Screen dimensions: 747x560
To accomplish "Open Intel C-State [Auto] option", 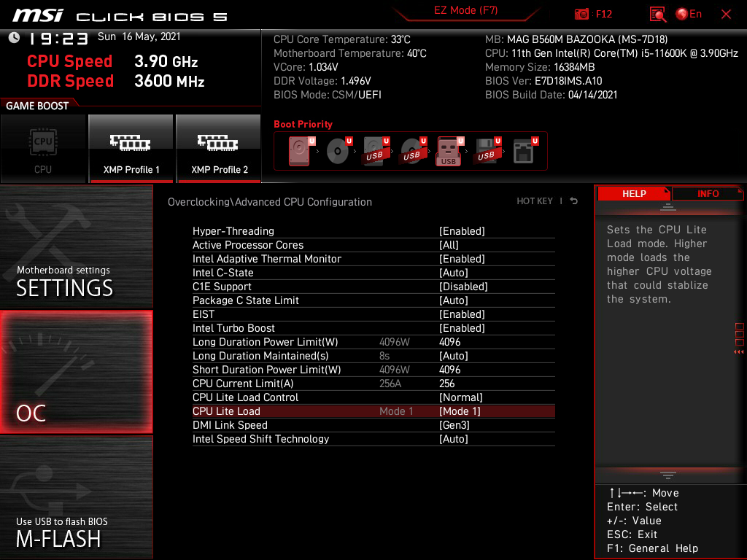I will tap(454, 273).
